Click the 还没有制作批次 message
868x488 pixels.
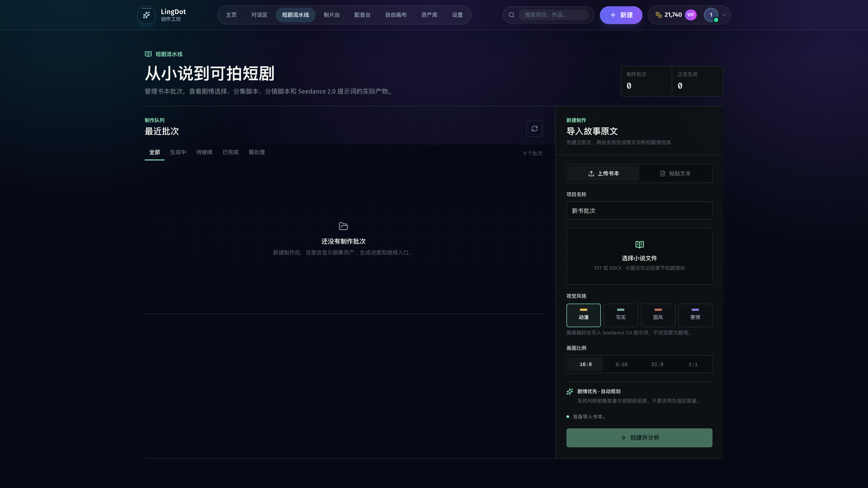[x=343, y=241]
